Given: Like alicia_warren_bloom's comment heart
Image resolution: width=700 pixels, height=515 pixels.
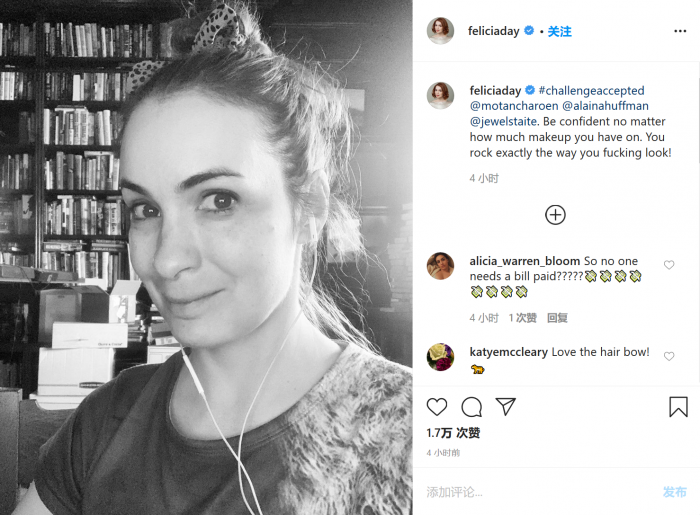Looking at the screenshot, I should [669, 265].
